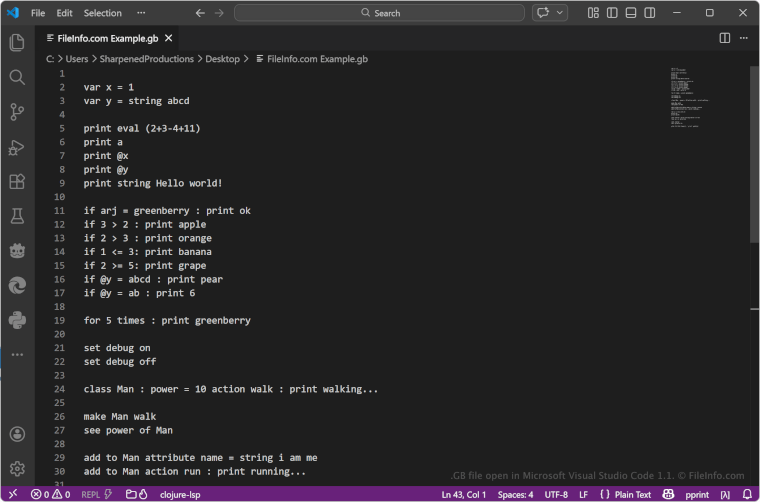Screen dimensions: 760x502
Task: Open Copilot chat from title bar
Action: 543,13
